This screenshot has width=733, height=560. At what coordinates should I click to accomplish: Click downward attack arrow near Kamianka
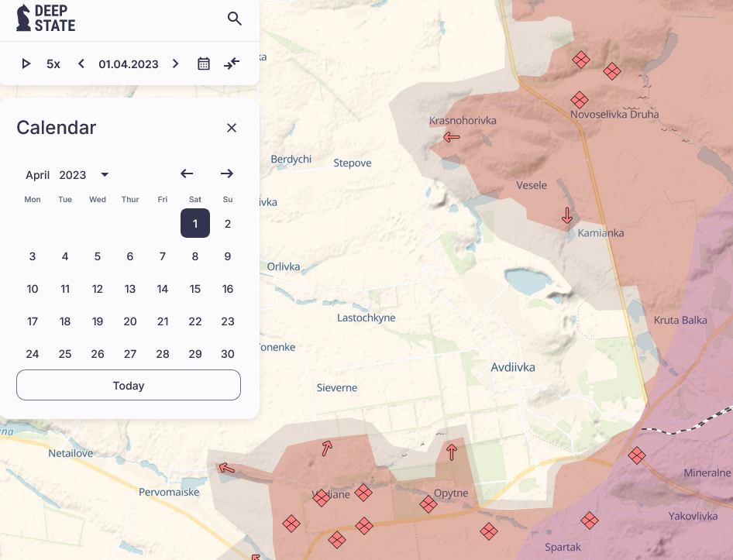click(567, 215)
